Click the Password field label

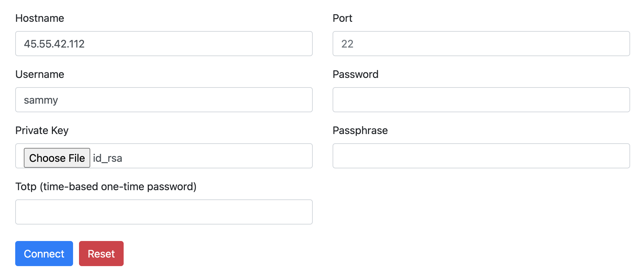355,75
